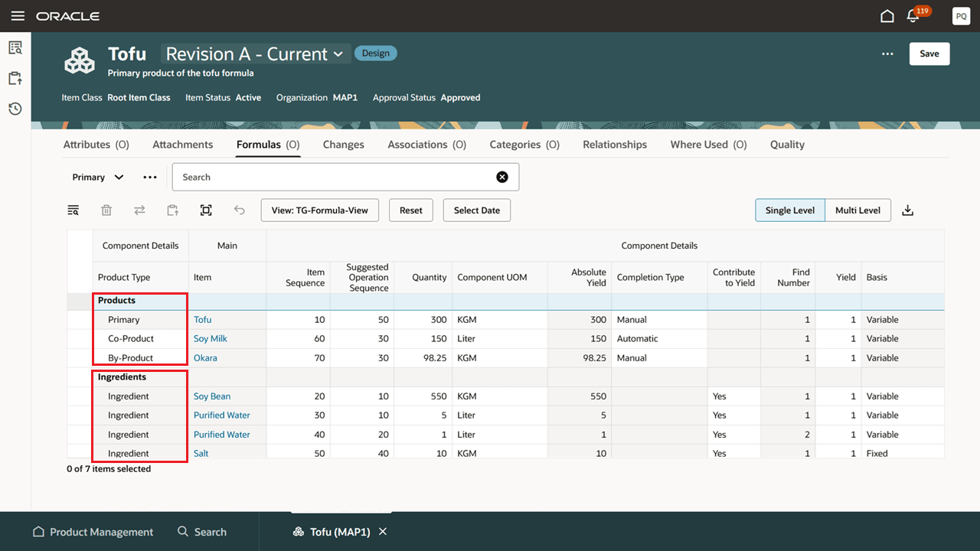Go to the Home icon

[x=887, y=16]
